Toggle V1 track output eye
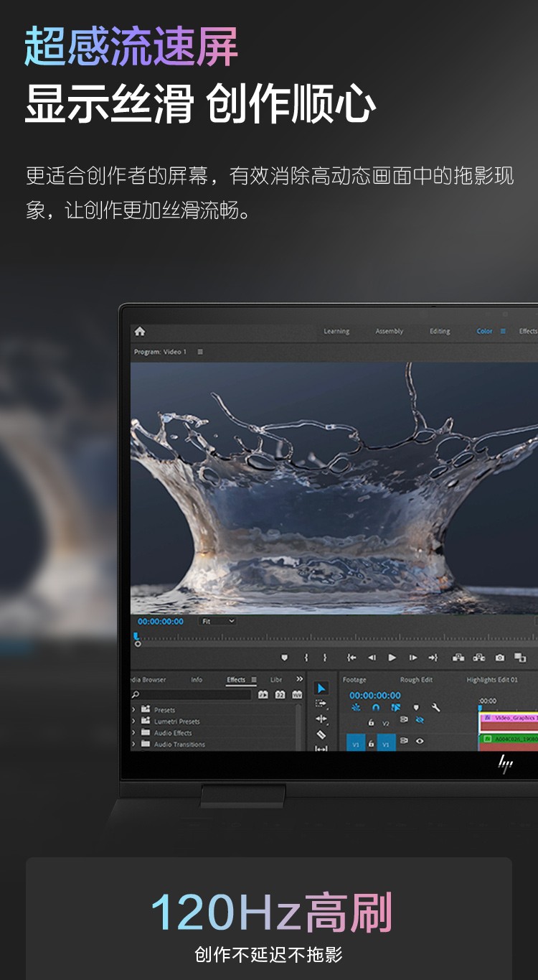The height and width of the screenshot is (980, 538). point(420,741)
